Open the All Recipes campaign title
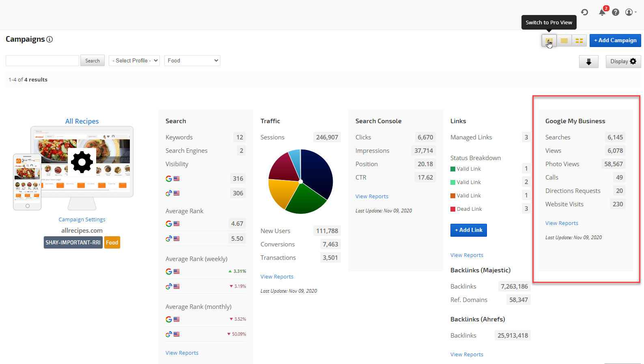Image resolution: width=644 pixels, height=364 pixels. point(82,121)
